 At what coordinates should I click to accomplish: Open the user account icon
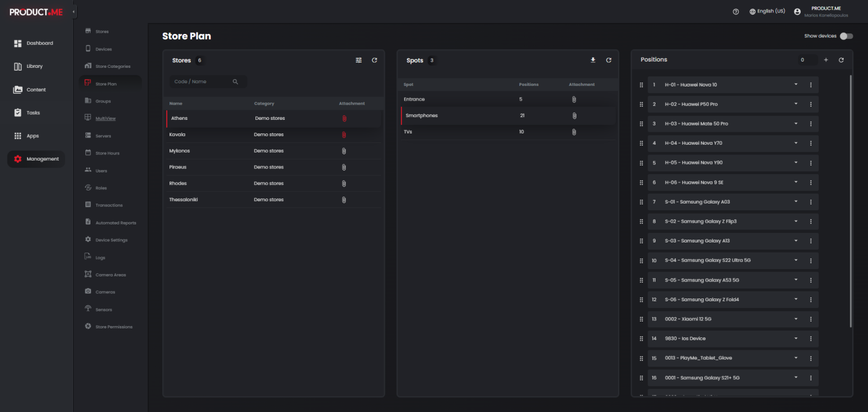coord(797,11)
